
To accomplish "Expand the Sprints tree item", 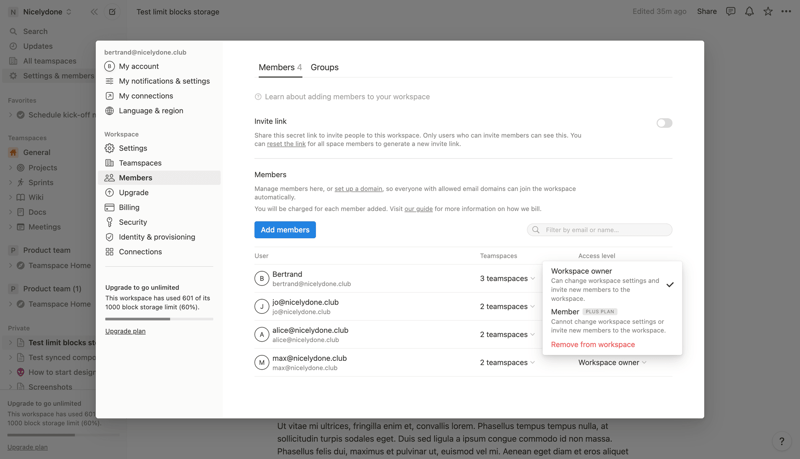I will pos(10,182).
